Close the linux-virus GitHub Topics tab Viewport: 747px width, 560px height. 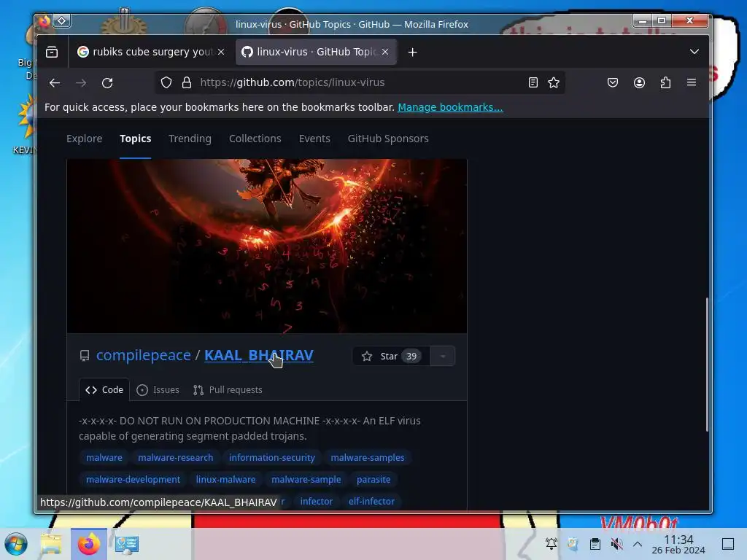coord(385,52)
